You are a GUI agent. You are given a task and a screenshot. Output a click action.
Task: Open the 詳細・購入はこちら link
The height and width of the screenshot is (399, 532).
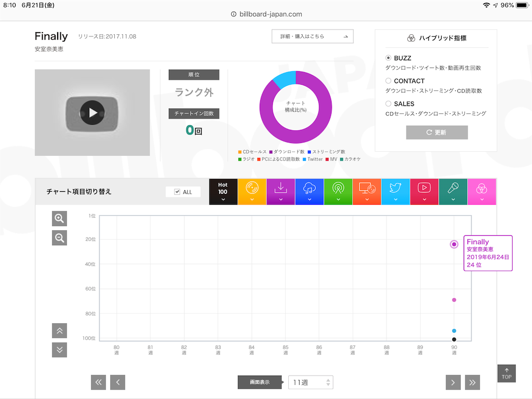point(312,36)
